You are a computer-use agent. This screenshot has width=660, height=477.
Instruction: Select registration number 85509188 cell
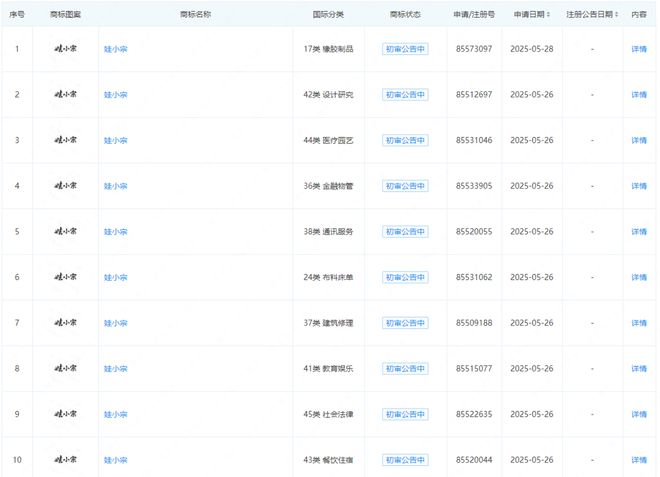tap(474, 323)
